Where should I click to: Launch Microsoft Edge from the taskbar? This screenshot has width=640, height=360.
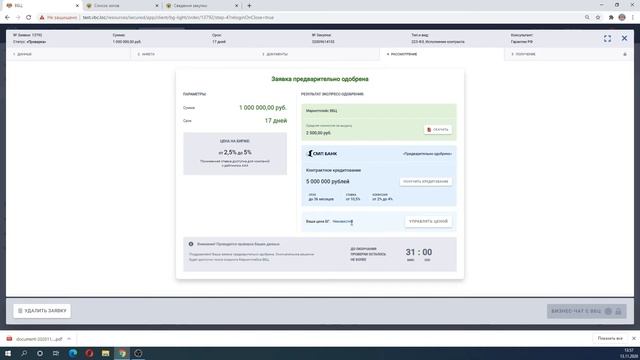coord(73,353)
